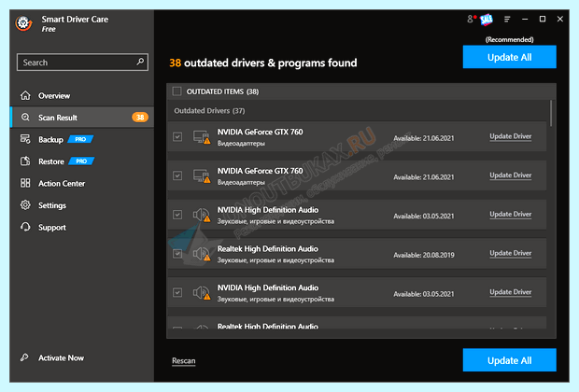Update Driver for second GeForce GTX 760
Screen dimensions: 579x392
(510, 175)
